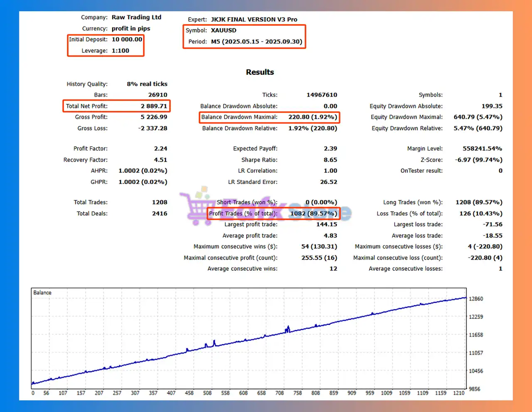Select the Total Net Profit value 2 889.71
This screenshot has width=532, height=412.
[x=154, y=106]
